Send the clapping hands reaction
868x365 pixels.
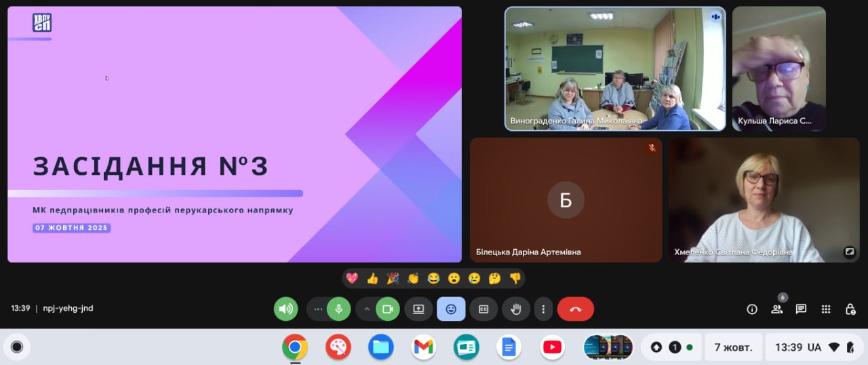click(x=413, y=278)
